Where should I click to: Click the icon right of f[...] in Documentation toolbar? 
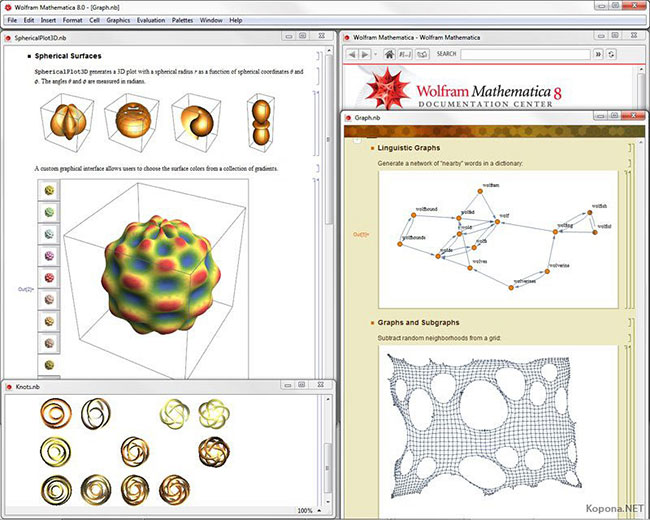pyautogui.click(x=422, y=54)
